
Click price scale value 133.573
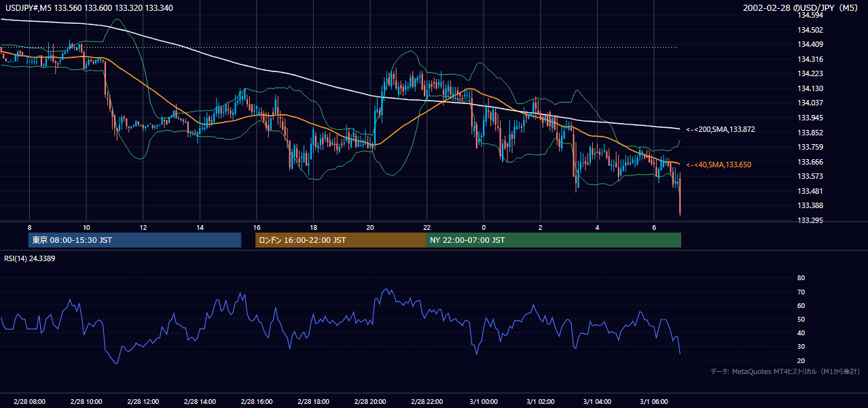(x=810, y=176)
